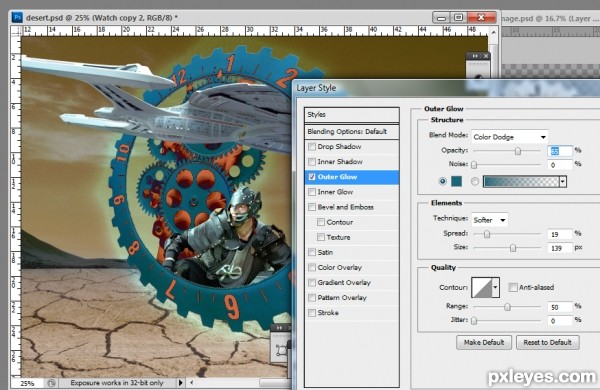Switch to the background image.psd document window
600x390 pixels.
pos(550,19)
